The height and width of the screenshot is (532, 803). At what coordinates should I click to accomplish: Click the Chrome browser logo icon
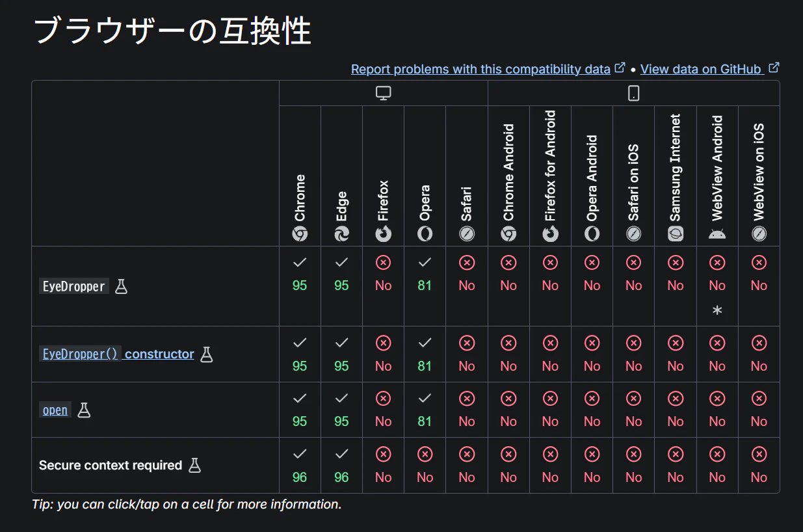(x=300, y=233)
